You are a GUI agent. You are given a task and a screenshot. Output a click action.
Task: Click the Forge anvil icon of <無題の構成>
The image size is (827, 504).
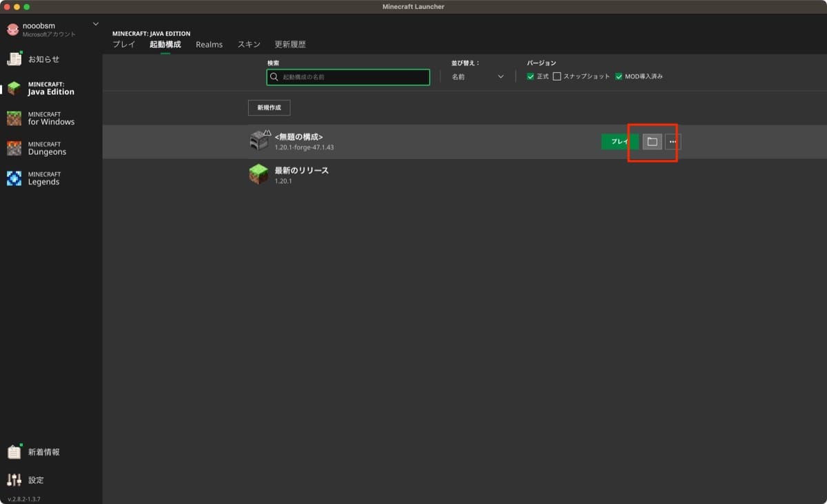click(x=259, y=140)
